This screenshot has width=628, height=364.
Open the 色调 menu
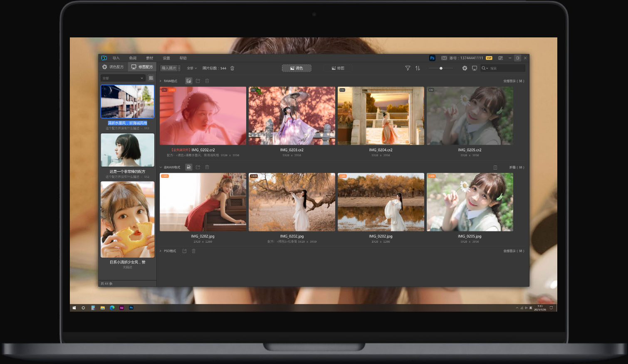133,58
